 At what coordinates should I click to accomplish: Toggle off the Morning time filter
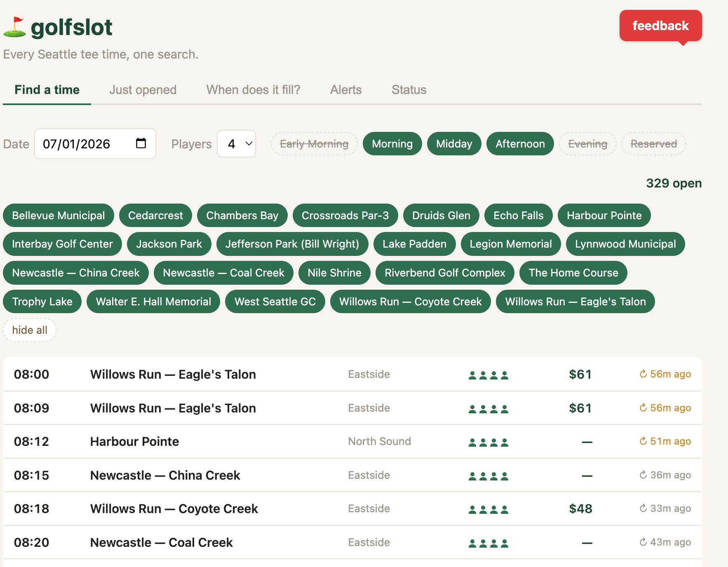(392, 144)
